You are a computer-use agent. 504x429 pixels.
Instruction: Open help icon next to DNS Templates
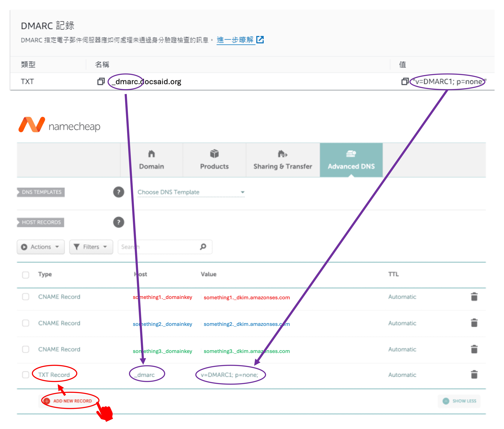pyautogui.click(x=119, y=192)
